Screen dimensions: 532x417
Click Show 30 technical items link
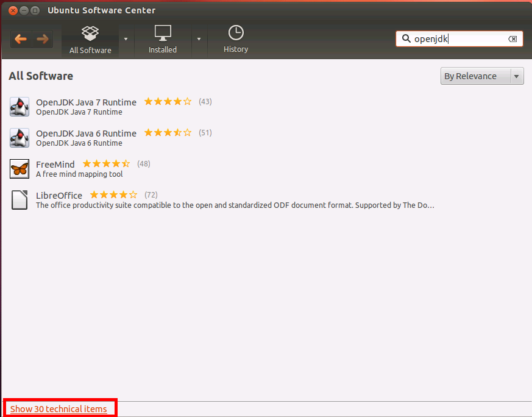point(59,409)
